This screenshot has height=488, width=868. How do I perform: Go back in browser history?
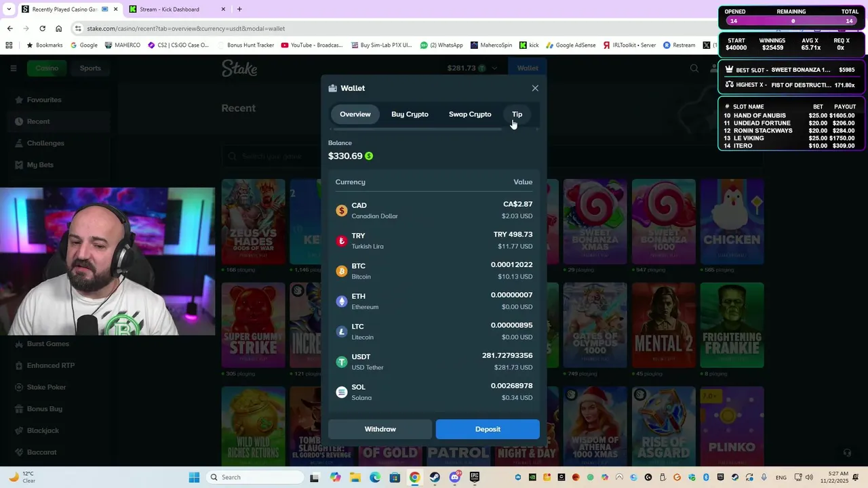[x=9, y=28]
